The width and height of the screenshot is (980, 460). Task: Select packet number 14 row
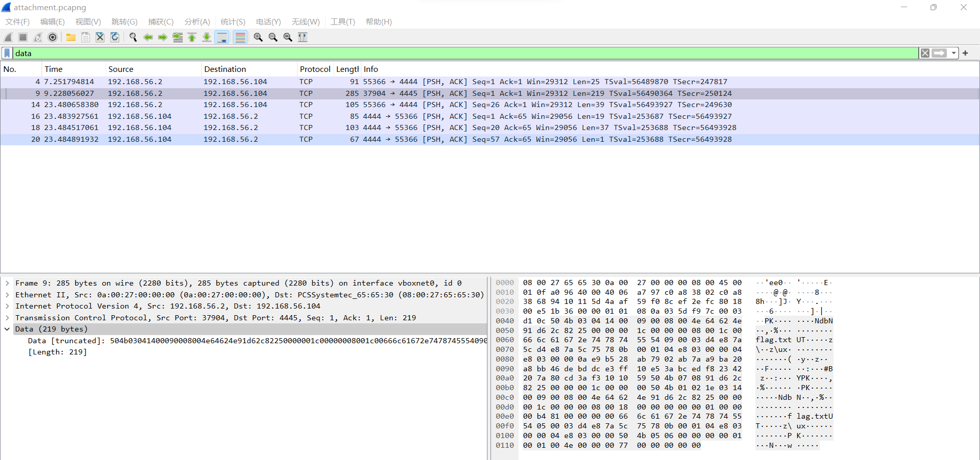[x=489, y=105]
